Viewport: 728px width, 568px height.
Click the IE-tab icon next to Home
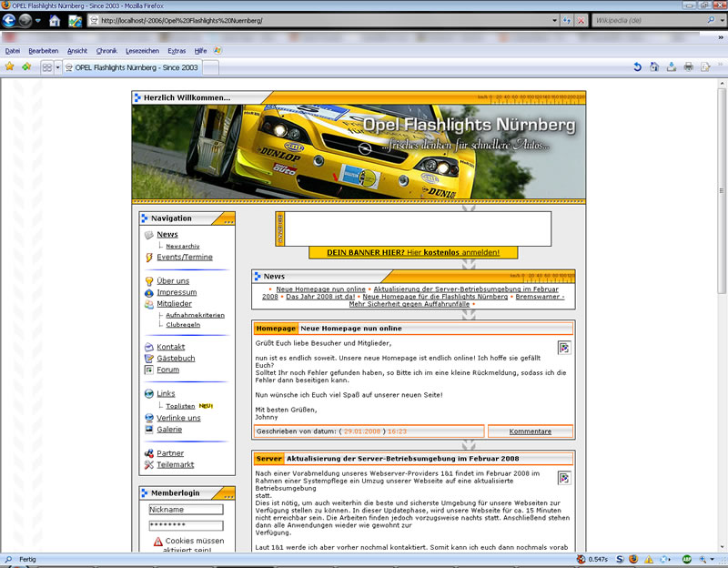(76, 21)
